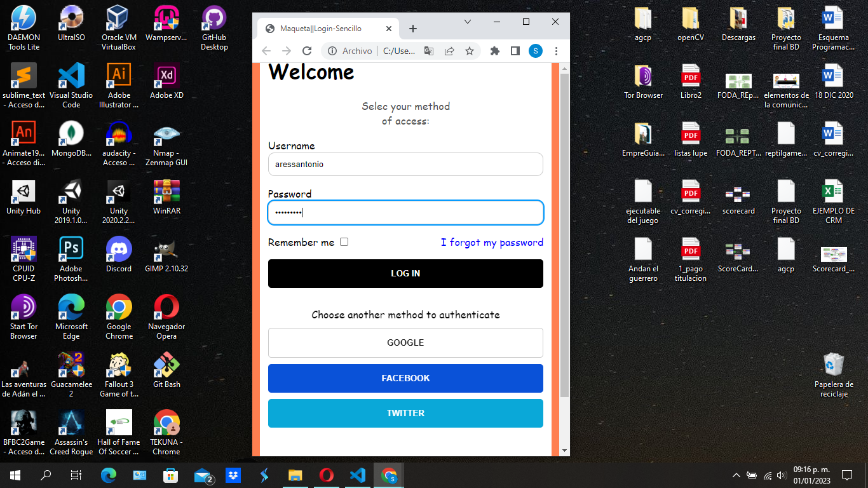The image size is (868, 488).
Task: Open Wampserver from the desktop
Action: (166, 16)
